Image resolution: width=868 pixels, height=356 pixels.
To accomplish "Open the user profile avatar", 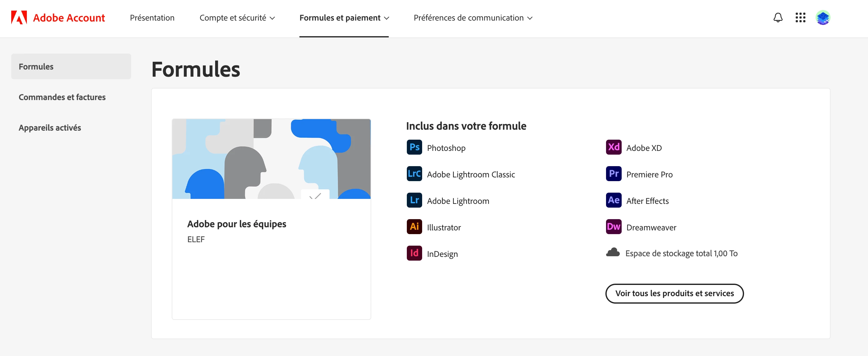I will point(823,17).
